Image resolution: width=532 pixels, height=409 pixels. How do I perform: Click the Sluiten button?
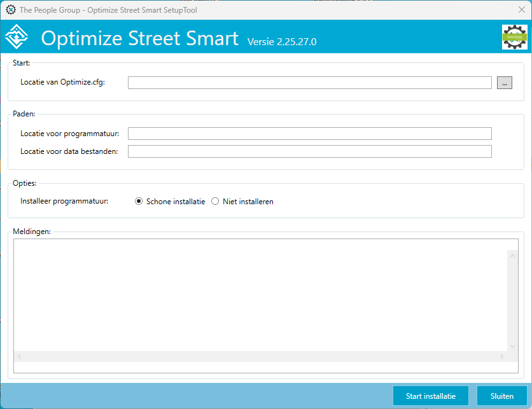tap(502, 396)
